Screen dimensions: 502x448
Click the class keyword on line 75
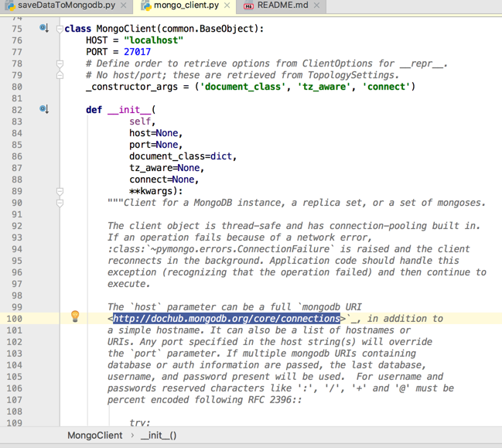tap(78, 29)
